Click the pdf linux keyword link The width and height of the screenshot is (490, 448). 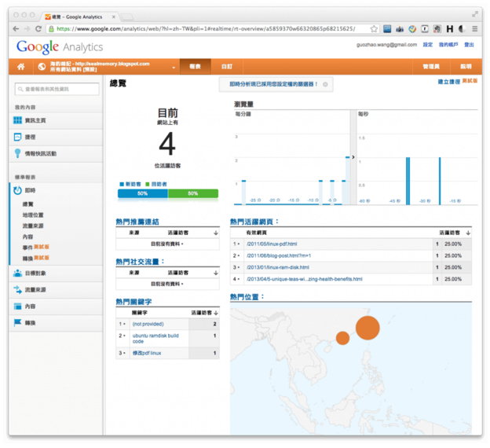click(147, 353)
